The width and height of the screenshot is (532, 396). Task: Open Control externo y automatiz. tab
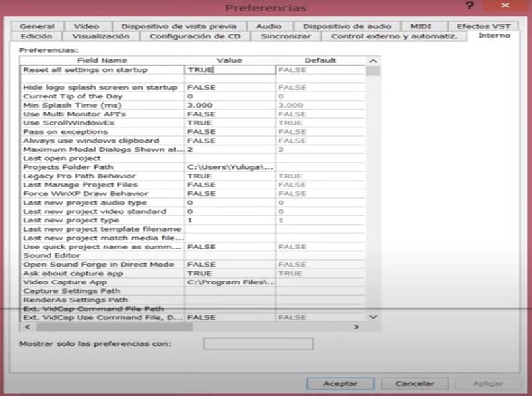point(394,36)
